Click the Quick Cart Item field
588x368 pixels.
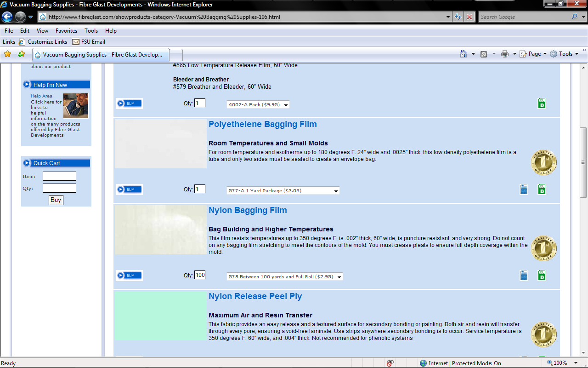click(x=59, y=176)
